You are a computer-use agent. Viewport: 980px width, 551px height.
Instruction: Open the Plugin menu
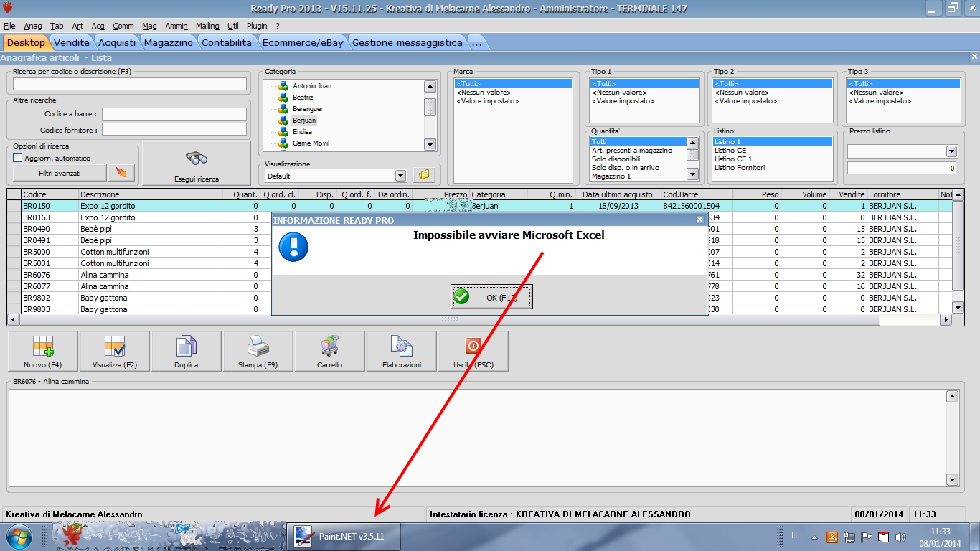[x=257, y=26]
